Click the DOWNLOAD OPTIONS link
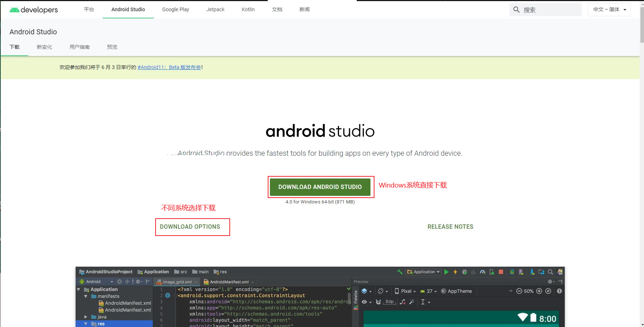644x327 pixels. click(190, 227)
